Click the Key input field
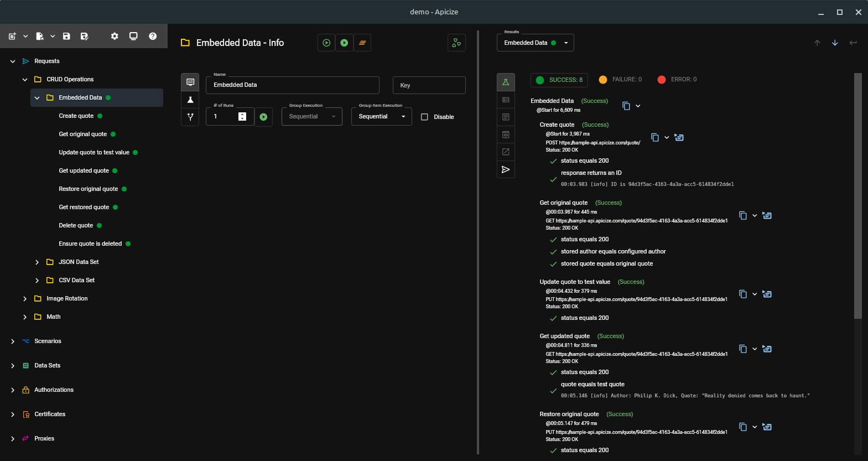This screenshot has height=461, width=868. tap(429, 85)
